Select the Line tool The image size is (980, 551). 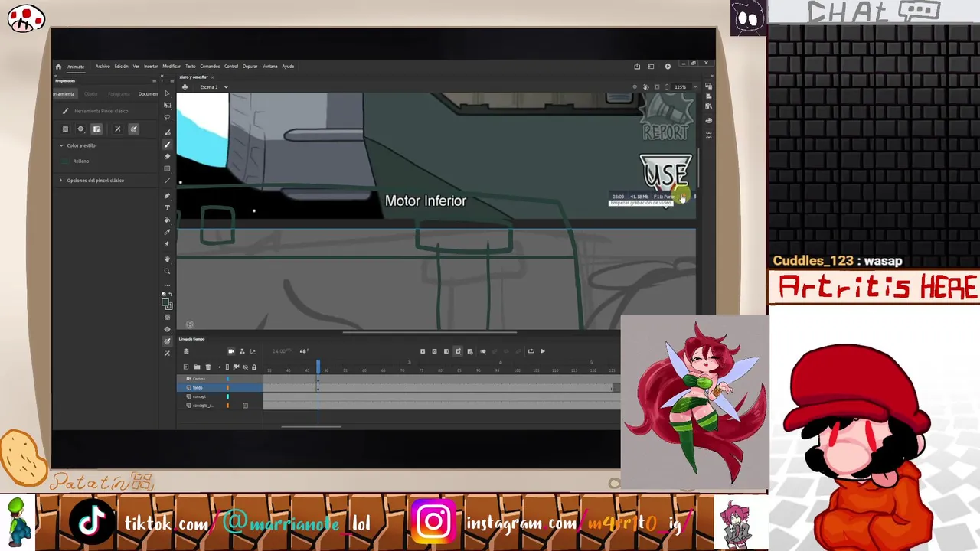click(x=168, y=181)
